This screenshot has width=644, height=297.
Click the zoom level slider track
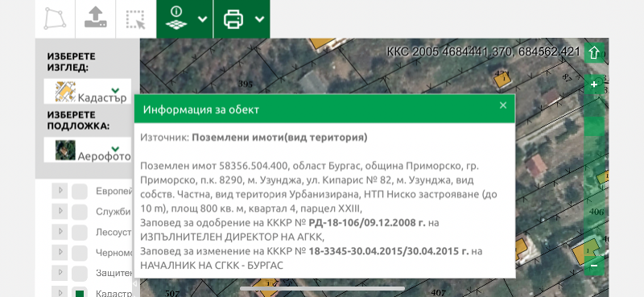pyautogui.click(x=594, y=175)
